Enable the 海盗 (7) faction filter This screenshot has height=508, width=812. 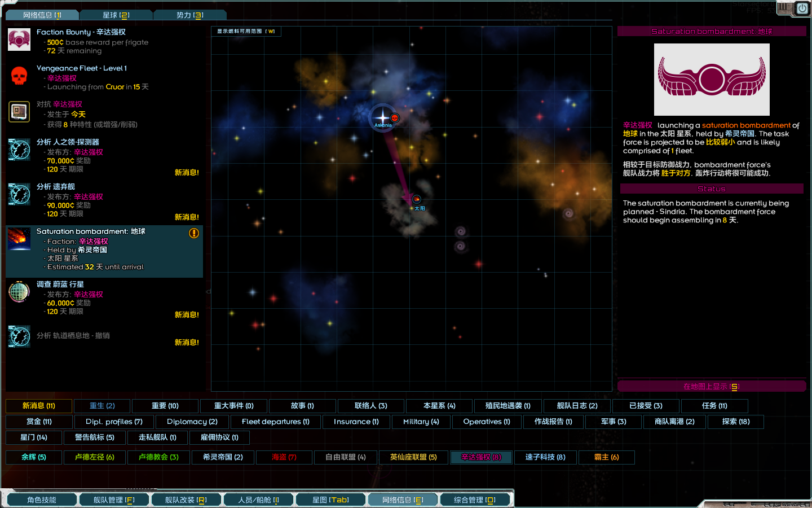point(284,457)
